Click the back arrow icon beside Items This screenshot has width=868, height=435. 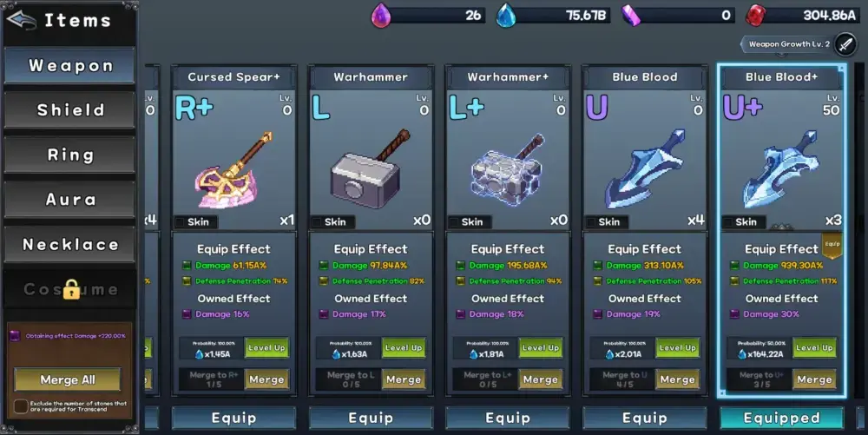22,20
